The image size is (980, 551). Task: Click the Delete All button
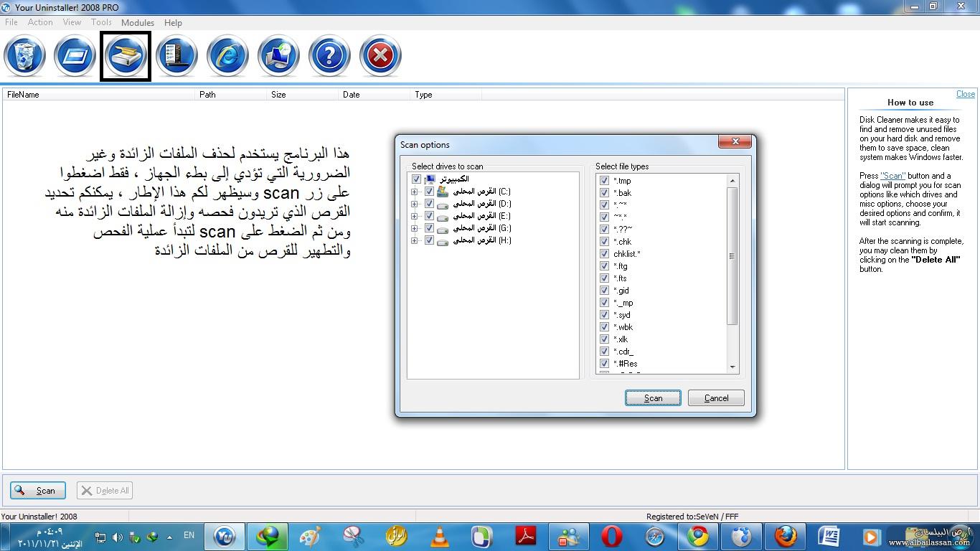[x=105, y=491]
